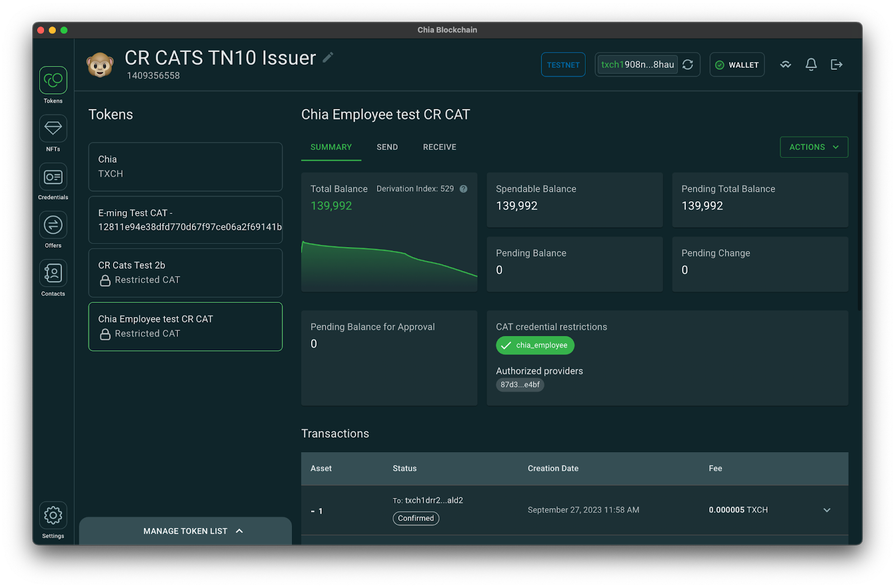The image size is (895, 588).
Task: Click the Pending Balance for Approval card
Action: coord(389,358)
